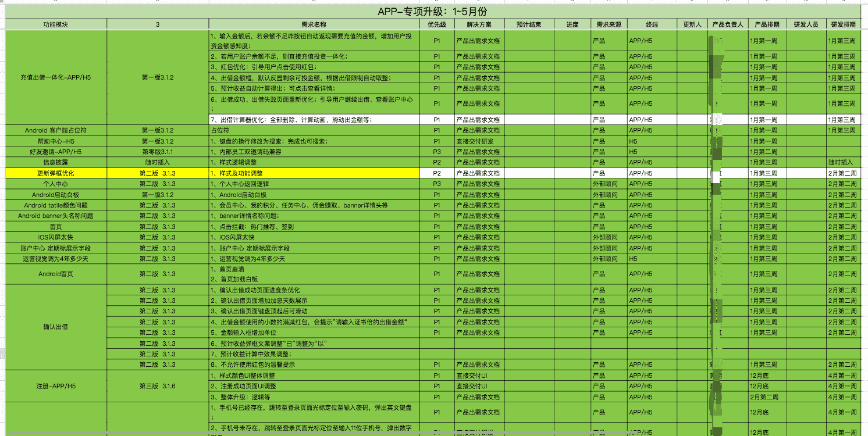Select "1月第二周" in 好友邀请 row

(x=767, y=152)
